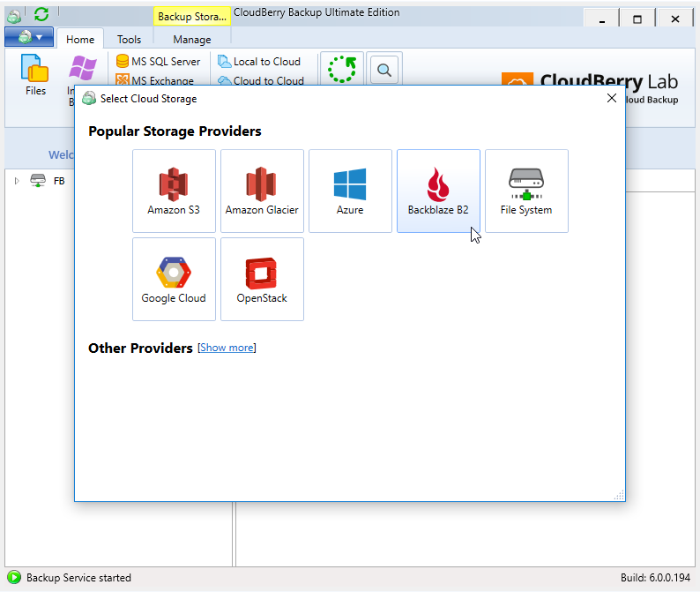Select OpenStack storage tile

pos(262,280)
